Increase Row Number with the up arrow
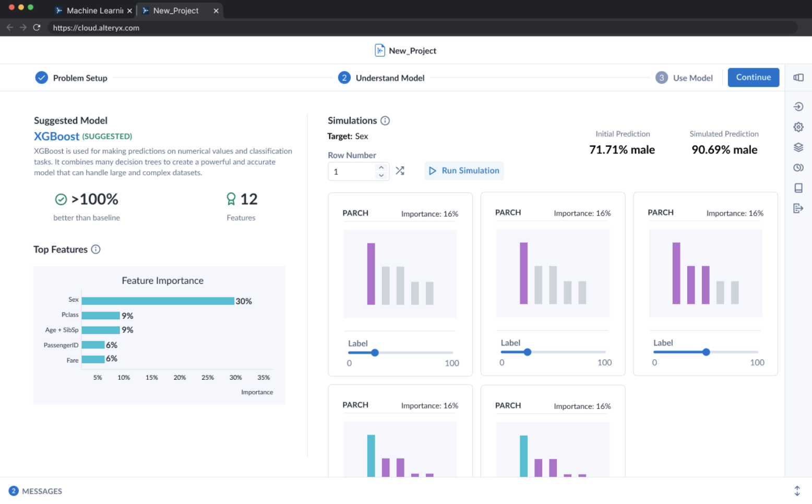Image resolution: width=812 pixels, height=504 pixels. tap(381, 167)
